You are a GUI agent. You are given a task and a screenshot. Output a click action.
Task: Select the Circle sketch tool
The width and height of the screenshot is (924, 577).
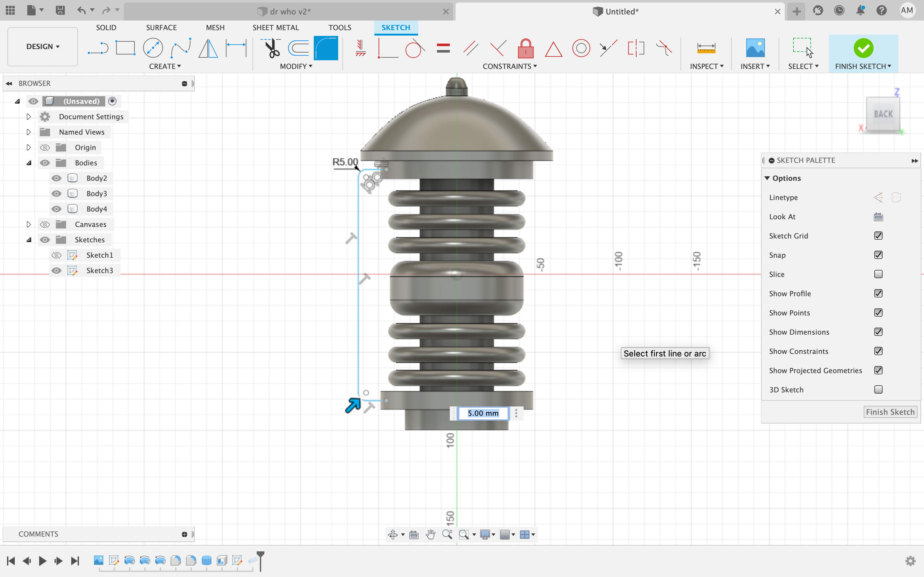(153, 48)
